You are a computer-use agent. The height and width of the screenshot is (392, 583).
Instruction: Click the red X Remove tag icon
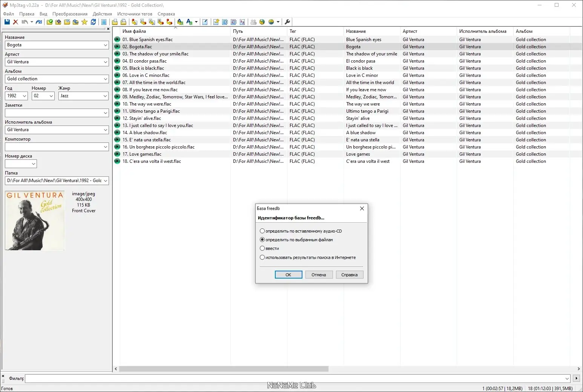[x=15, y=22]
